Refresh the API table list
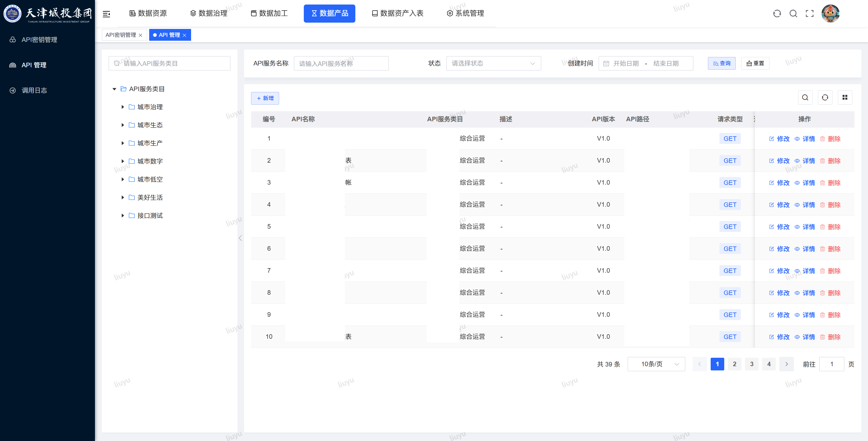Image resolution: width=868 pixels, height=441 pixels. point(825,97)
